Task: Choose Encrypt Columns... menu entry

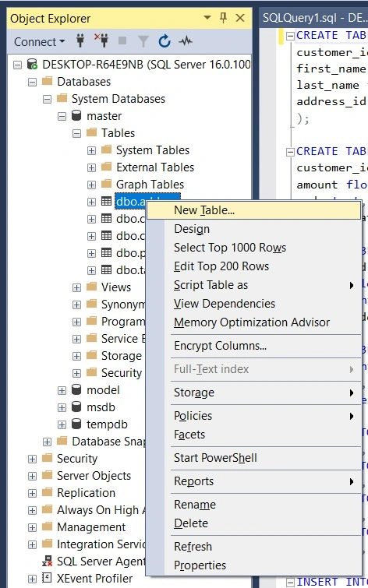Action: pos(253,346)
